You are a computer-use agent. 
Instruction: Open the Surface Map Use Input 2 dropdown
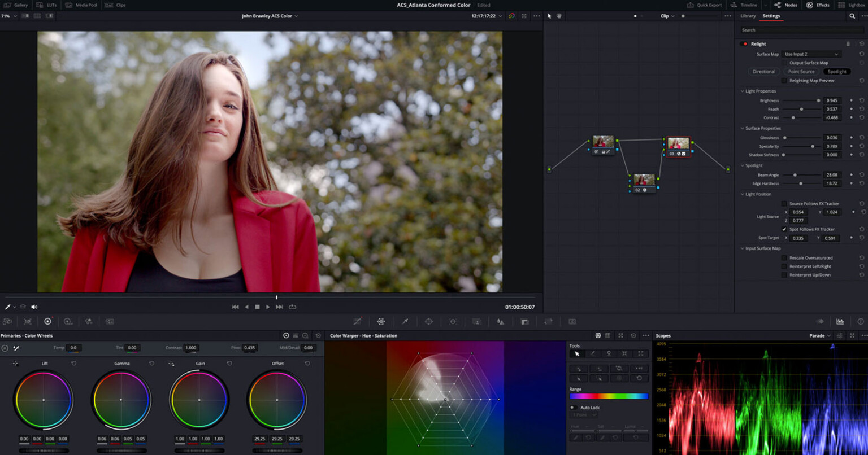pyautogui.click(x=811, y=54)
